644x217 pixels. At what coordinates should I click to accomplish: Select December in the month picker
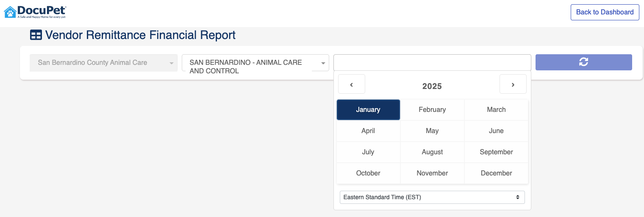(496, 173)
